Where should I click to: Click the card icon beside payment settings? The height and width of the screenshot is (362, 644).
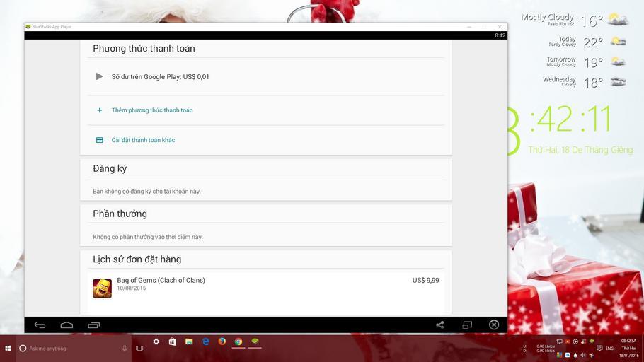100,140
